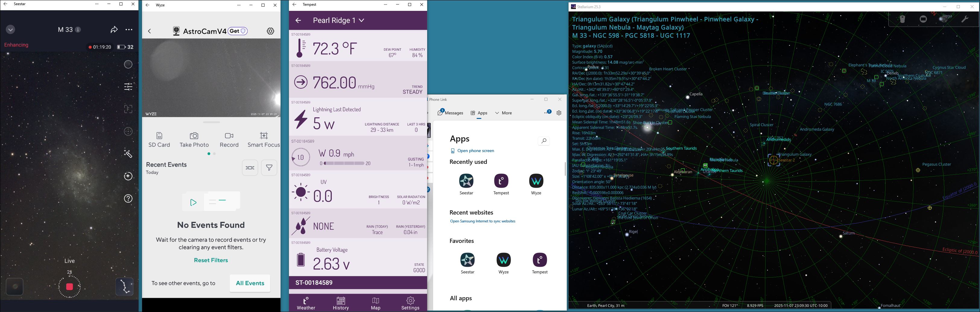Switch to Tempest Weather tab

click(x=306, y=303)
